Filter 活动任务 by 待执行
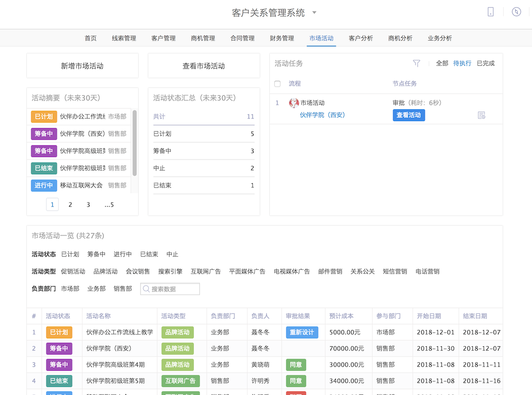Image resolution: width=532 pixels, height=395 pixels. (462, 63)
